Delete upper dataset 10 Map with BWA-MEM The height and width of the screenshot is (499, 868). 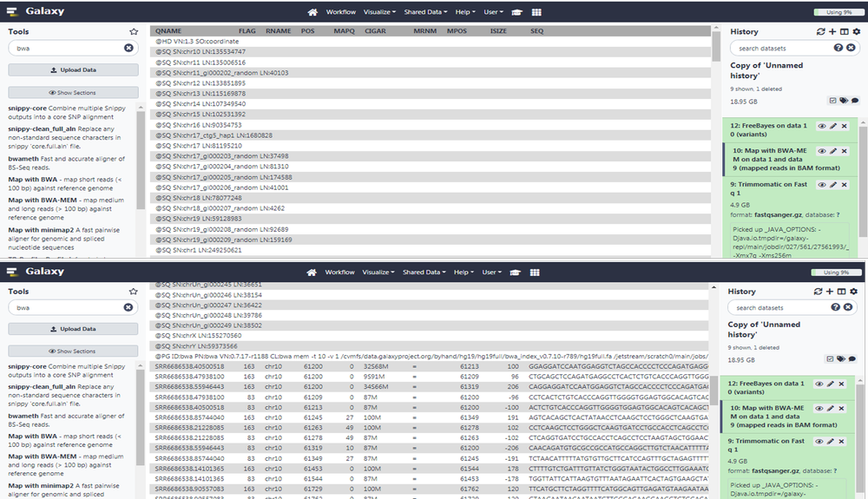click(845, 151)
